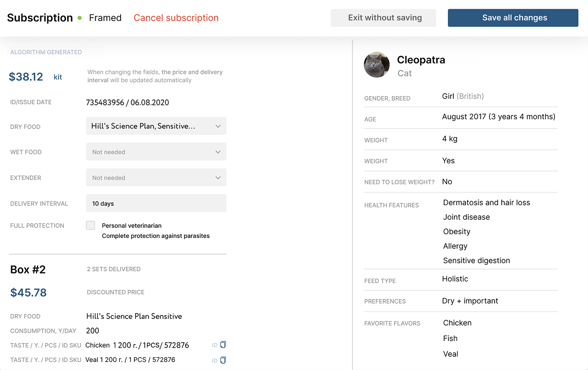This screenshot has width=588, height=370.
Task: Open the Dry Food selection dropdown
Action: point(156,126)
